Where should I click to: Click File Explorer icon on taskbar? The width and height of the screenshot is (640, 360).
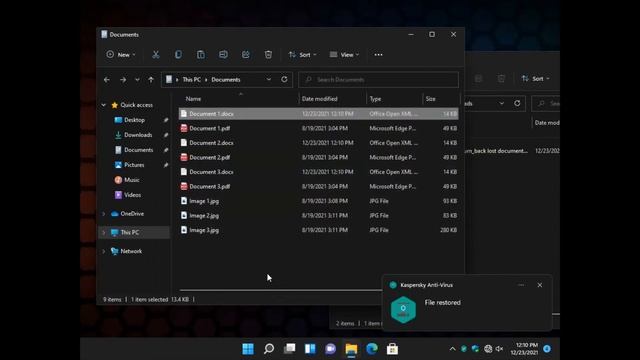[351, 349]
